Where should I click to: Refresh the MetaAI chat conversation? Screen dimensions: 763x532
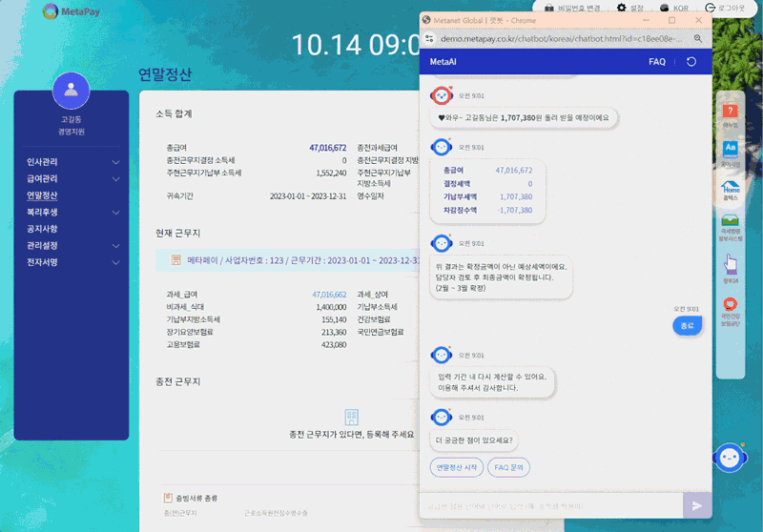coord(691,62)
